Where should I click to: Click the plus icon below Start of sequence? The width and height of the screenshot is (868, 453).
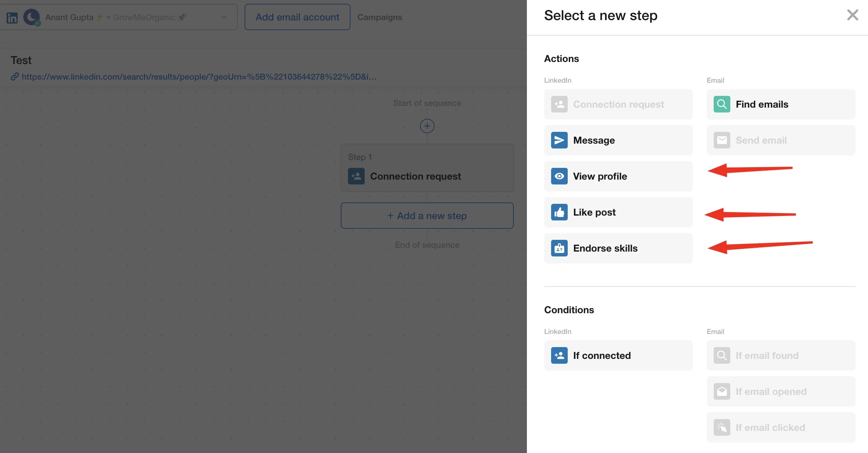(x=427, y=126)
